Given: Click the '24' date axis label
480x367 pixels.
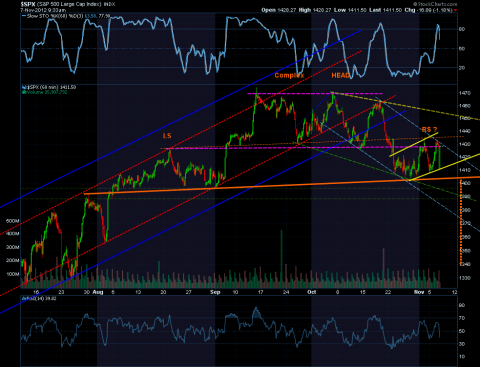Looking at the screenshot, I should click(286, 292).
